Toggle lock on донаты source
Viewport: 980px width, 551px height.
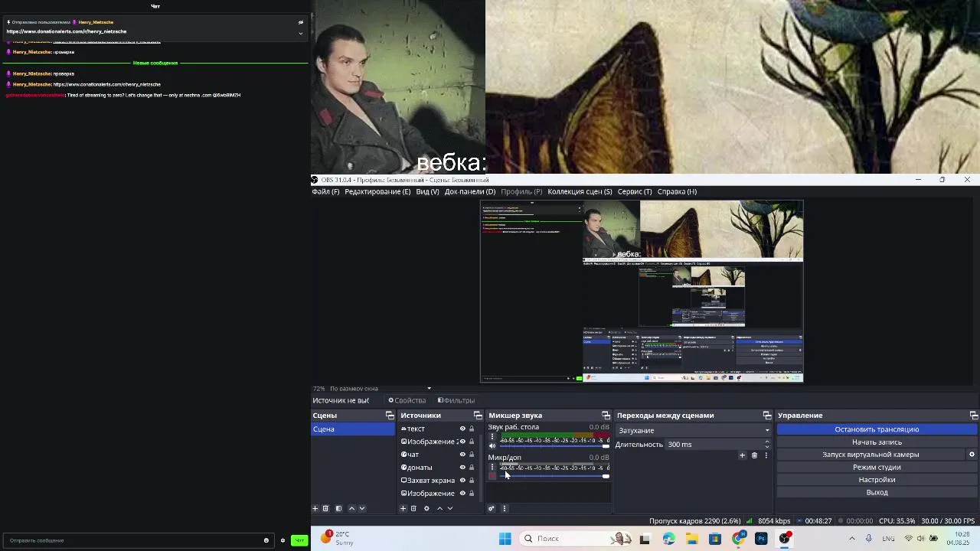(x=472, y=468)
